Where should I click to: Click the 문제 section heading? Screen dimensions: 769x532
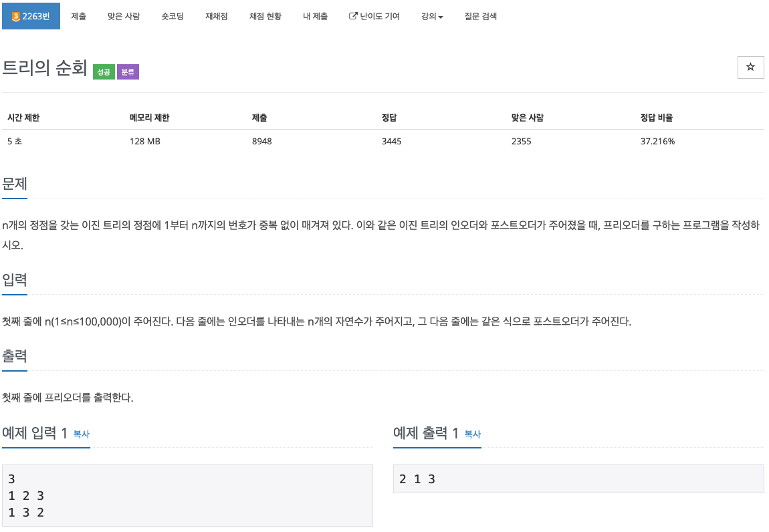(15, 184)
